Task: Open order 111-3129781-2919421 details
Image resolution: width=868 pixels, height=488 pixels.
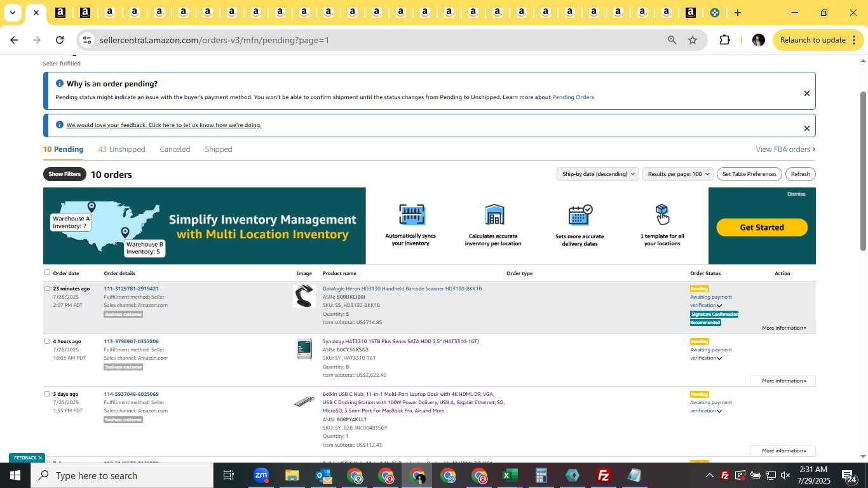Action: pos(132,288)
